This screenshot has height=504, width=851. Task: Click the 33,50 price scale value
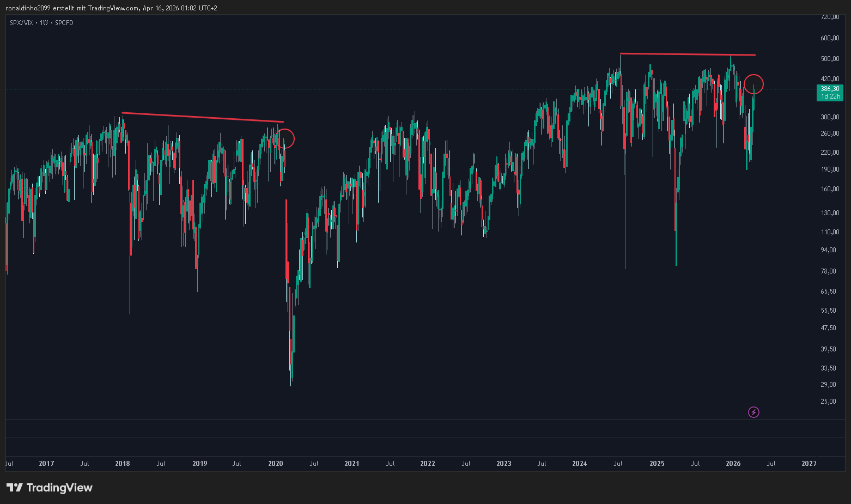828,368
